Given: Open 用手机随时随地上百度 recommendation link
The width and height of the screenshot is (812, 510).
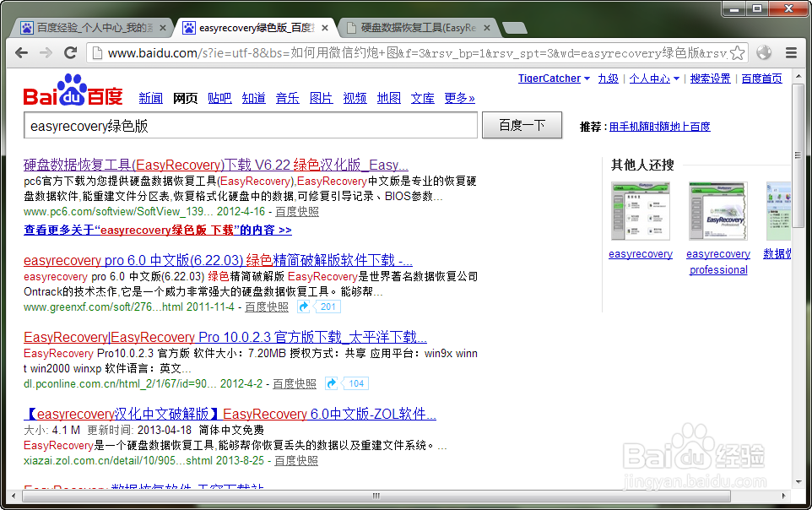Looking at the screenshot, I should pos(660,127).
